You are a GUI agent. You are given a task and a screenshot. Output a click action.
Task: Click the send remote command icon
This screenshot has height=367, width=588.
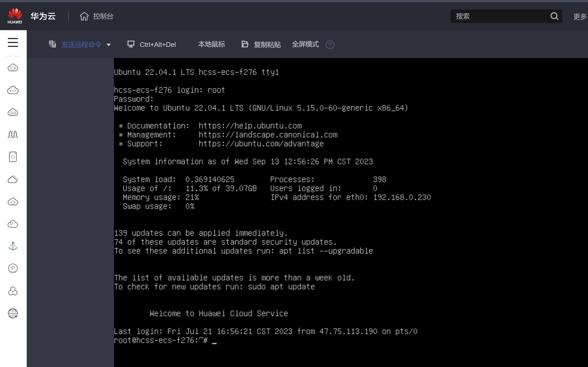tap(52, 44)
